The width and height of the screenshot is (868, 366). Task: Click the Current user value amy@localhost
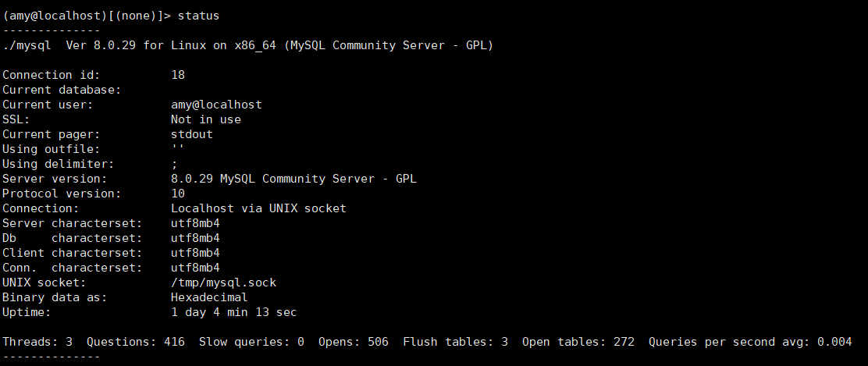[216, 105]
